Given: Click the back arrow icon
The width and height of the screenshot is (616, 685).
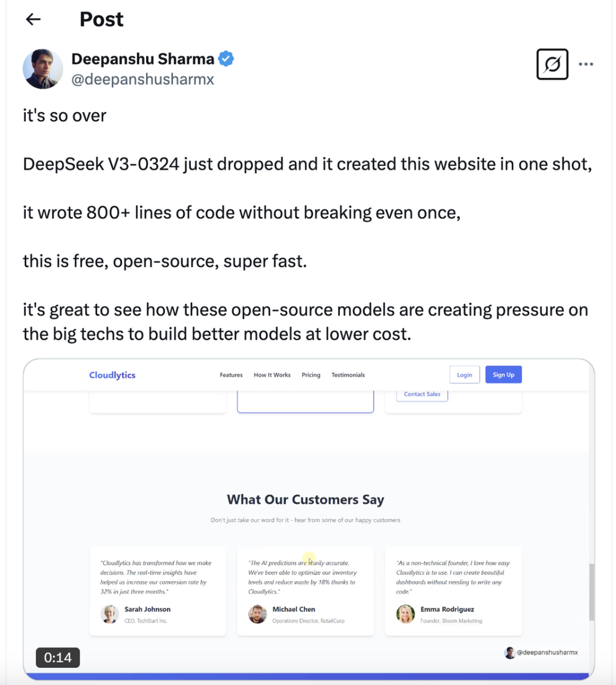Looking at the screenshot, I should coord(34,19).
